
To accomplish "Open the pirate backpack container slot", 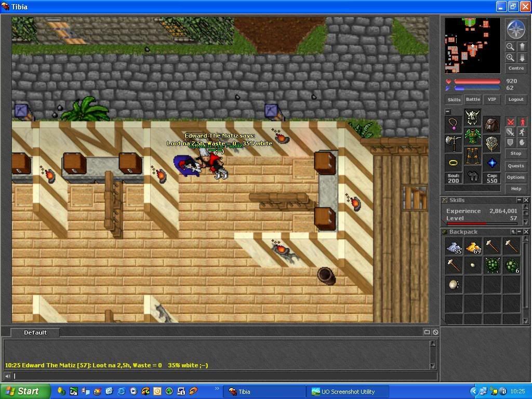I will tap(491, 125).
